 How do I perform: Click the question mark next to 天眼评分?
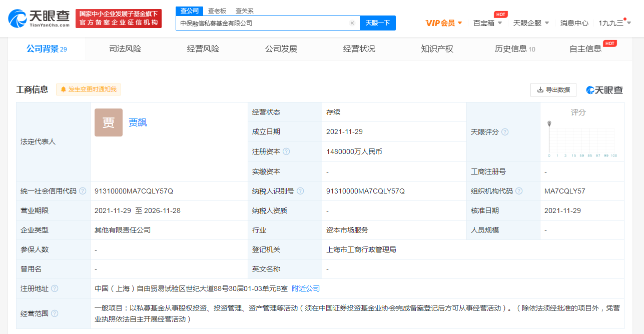click(504, 131)
